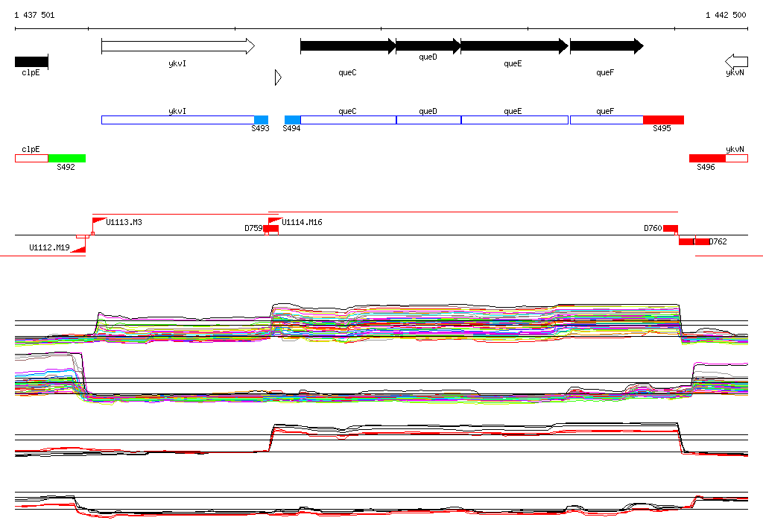This screenshot has width=763, height=532.
Task: Click the 'D762' label text
Action: (x=718, y=241)
